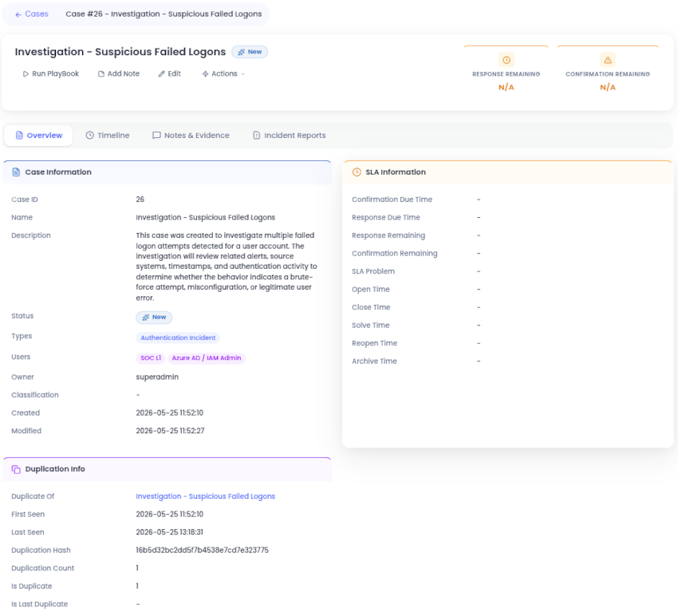
Task: Click the SLA Information clock icon
Action: pos(357,172)
